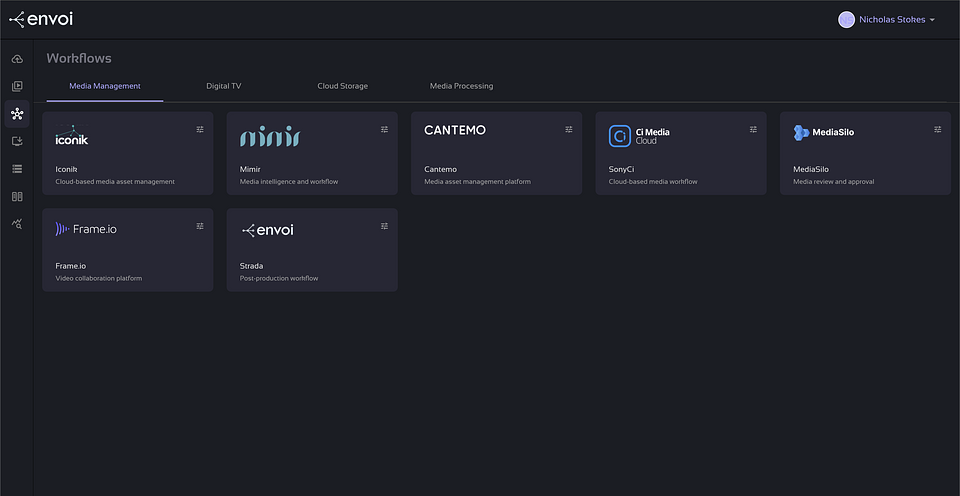Image resolution: width=960 pixels, height=496 pixels.
Task: Open the Media Processing tab
Action: (461, 86)
